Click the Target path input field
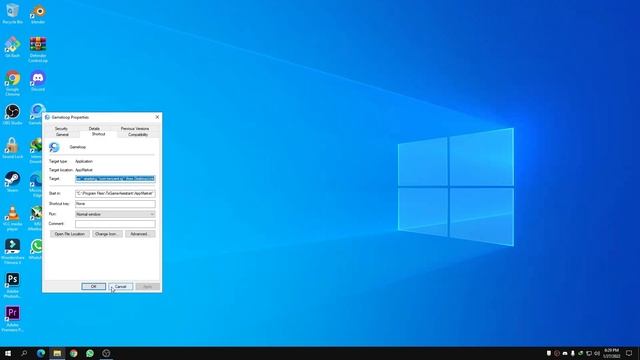Viewport: 640px width, 360px height. pyautogui.click(x=115, y=179)
